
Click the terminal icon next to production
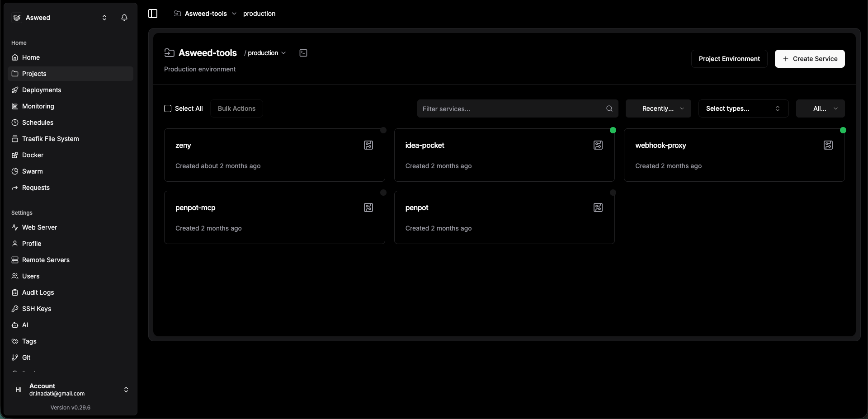[303, 53]
